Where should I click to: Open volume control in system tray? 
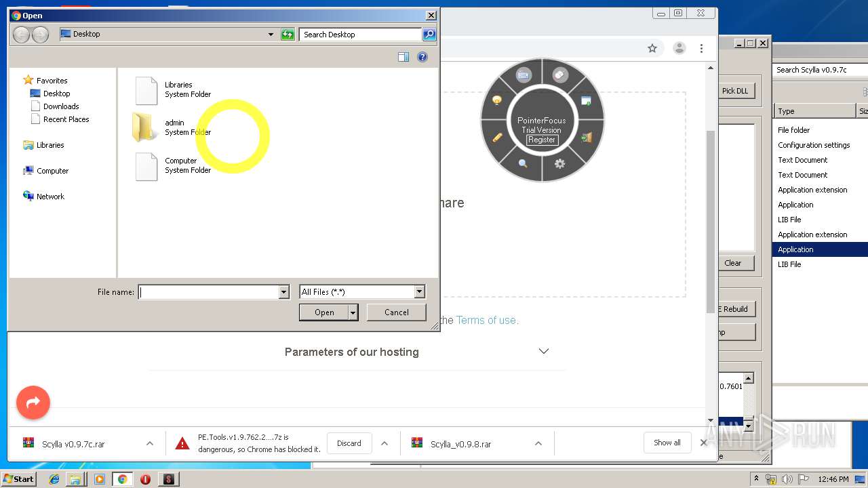787,479
